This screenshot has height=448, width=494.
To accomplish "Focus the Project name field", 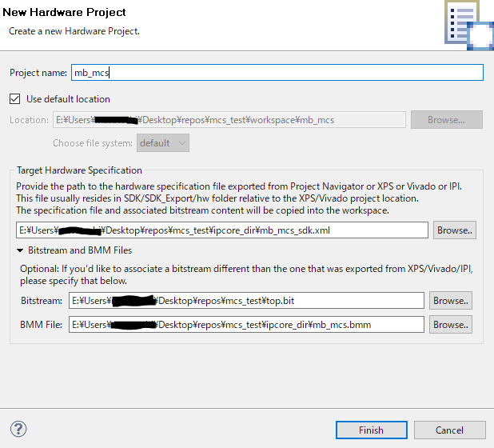I will (x=277, y=73).
